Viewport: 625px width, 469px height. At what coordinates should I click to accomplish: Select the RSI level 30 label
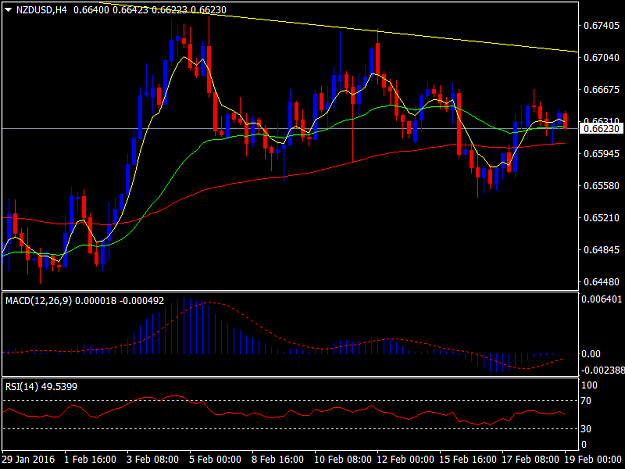(x=586, y=429)
